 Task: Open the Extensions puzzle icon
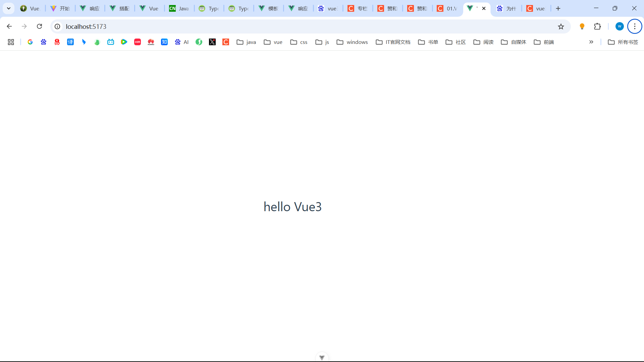coord(597,26)
